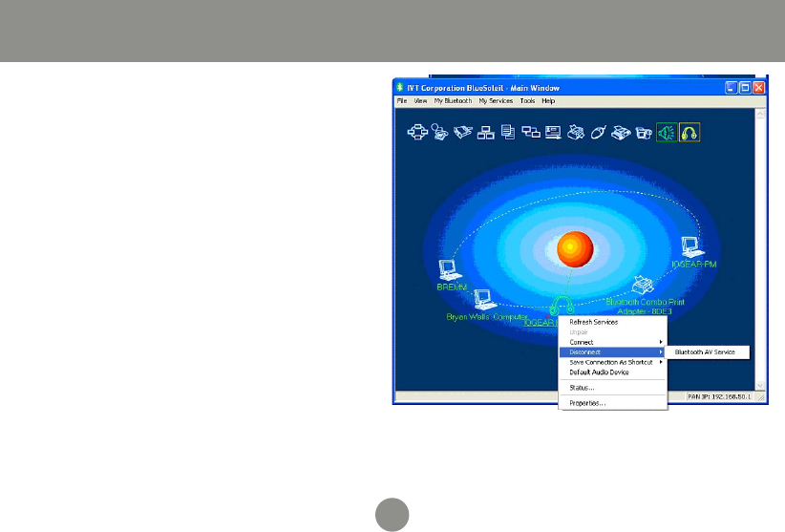
Task: Expand Save Connection As Shortcut submenu
Action: click(613, 362)
